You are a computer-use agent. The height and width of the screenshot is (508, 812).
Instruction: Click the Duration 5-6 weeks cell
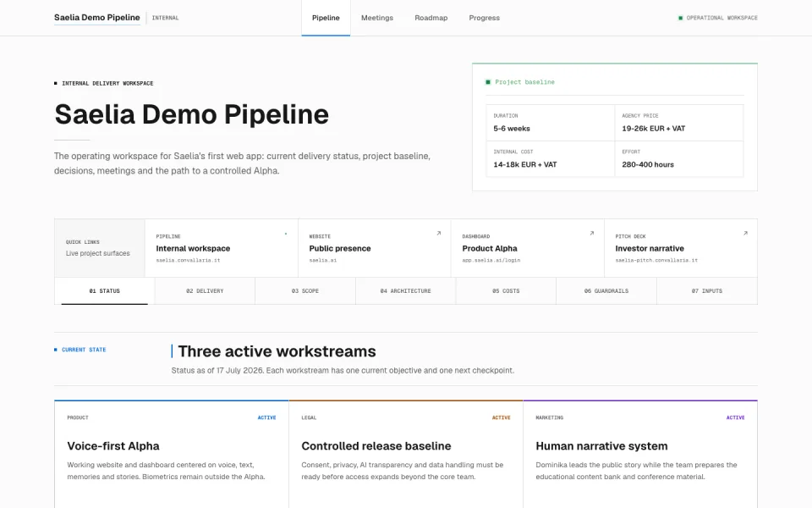coord(551,123)
